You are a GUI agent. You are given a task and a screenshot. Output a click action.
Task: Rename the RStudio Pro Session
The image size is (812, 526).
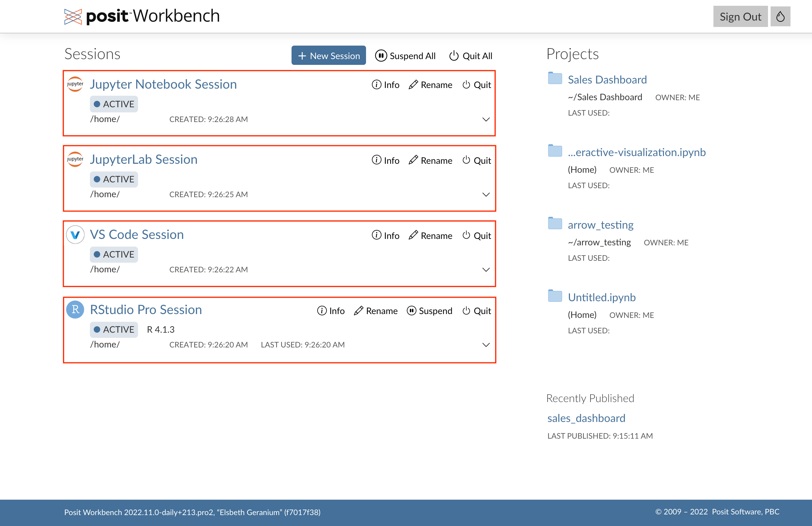click(376, 311)
